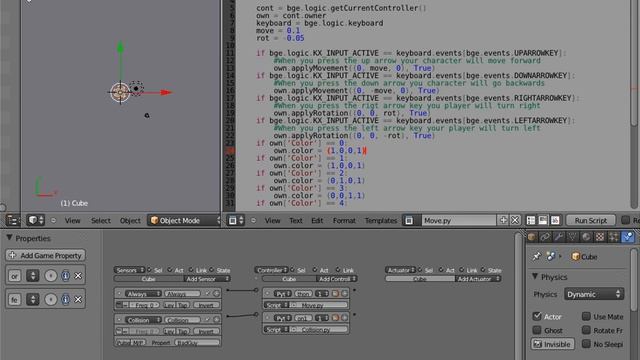Open the Always sensor type dropdown
This screenshot has height=360, width=640.
(x=143, y=293)
